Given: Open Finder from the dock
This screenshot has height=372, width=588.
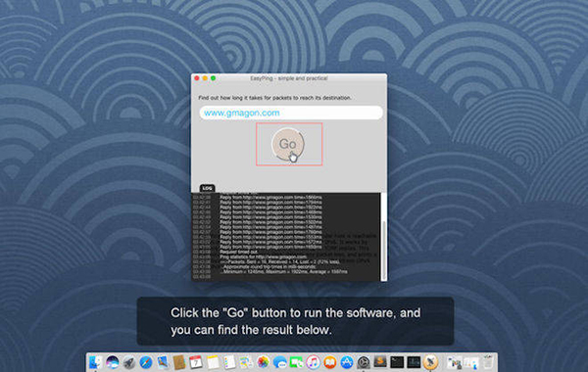Looking at the screenshot, I should [x=96, y=362].
